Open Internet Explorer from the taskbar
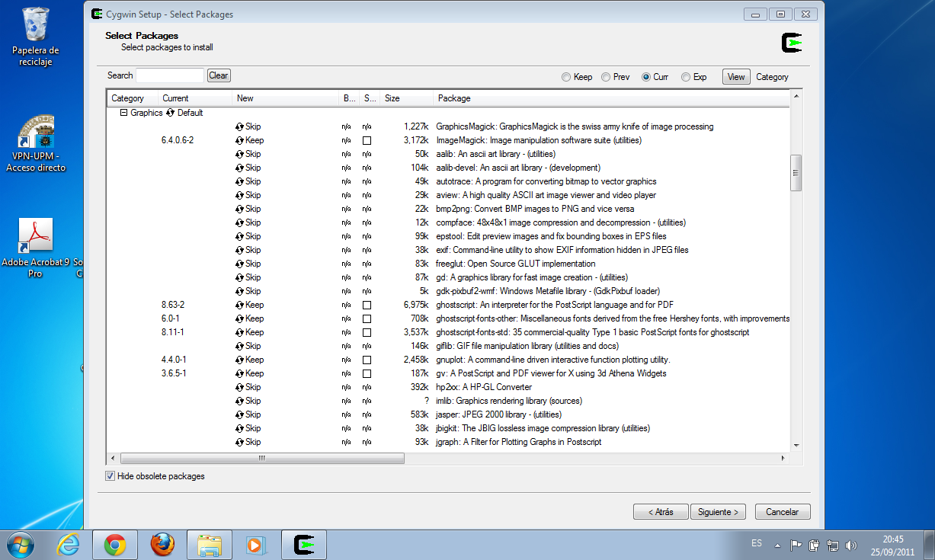This screenshot has height=560, width=935. 69,545
